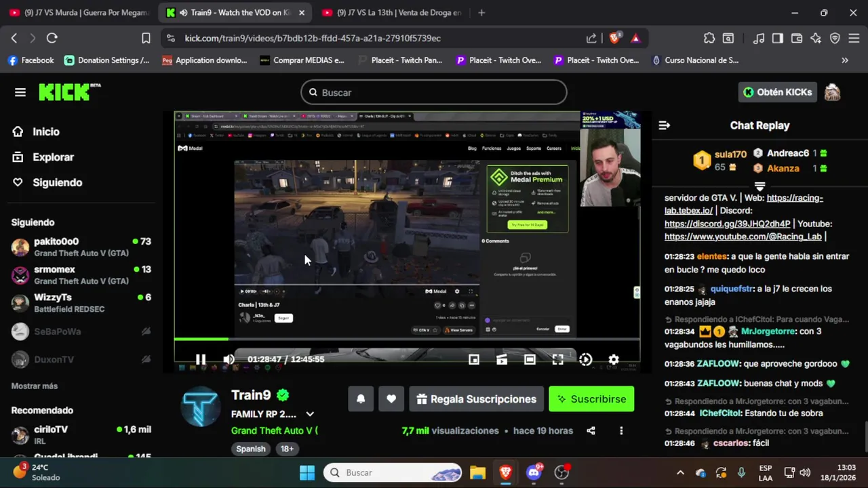
Task: Expand the FAMILY RP stream title chevron
Action: point(310,414)
